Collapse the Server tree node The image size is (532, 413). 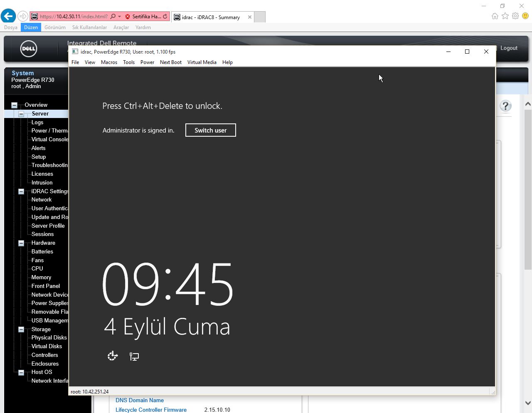pyautogui.click(x=21, y=114)
